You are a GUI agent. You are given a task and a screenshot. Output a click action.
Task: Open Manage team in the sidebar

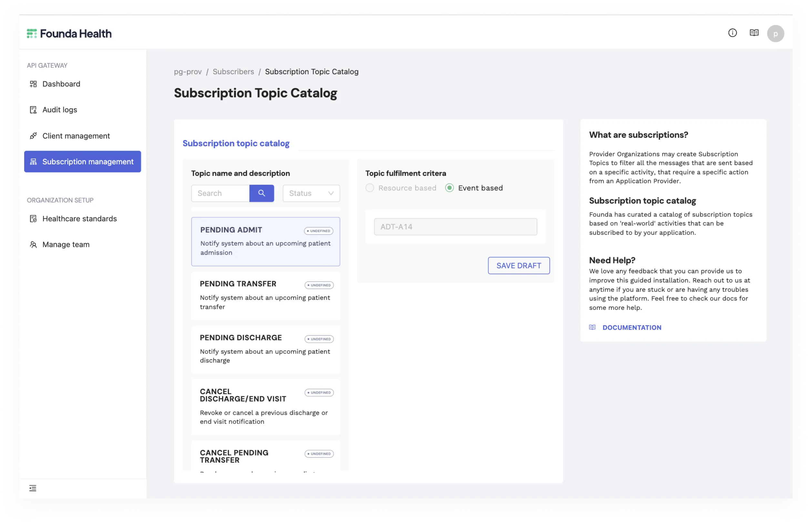83,244
